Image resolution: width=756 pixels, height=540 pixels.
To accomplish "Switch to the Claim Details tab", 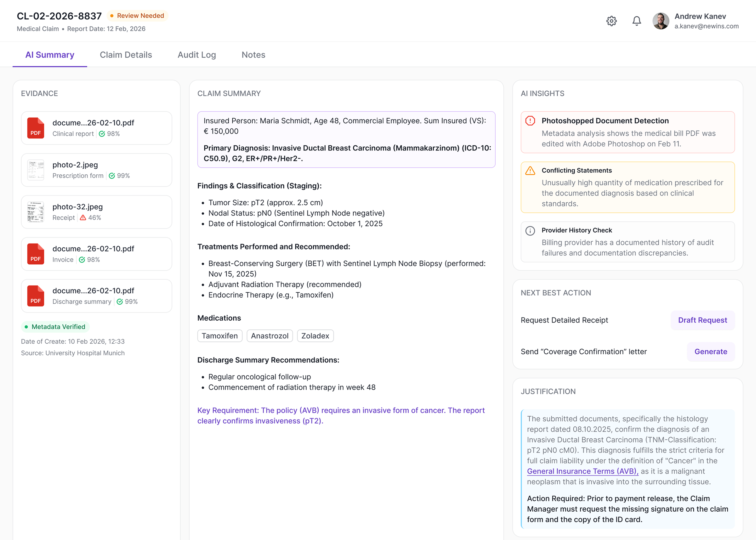I will point(126,54).
